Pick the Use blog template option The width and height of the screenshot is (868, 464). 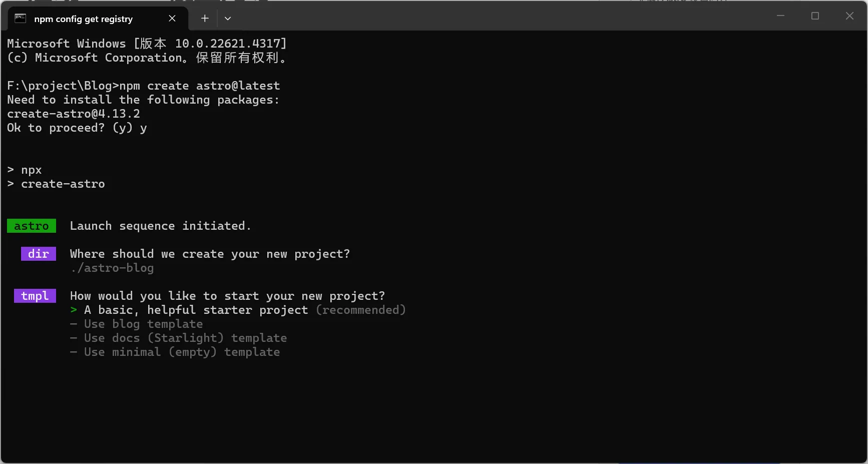[x=143, y=324]
